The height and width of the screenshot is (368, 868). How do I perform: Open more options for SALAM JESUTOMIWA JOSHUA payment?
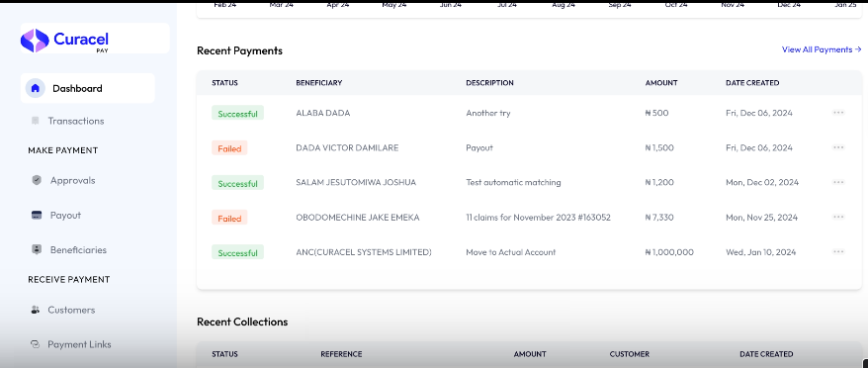pos(838,182)
